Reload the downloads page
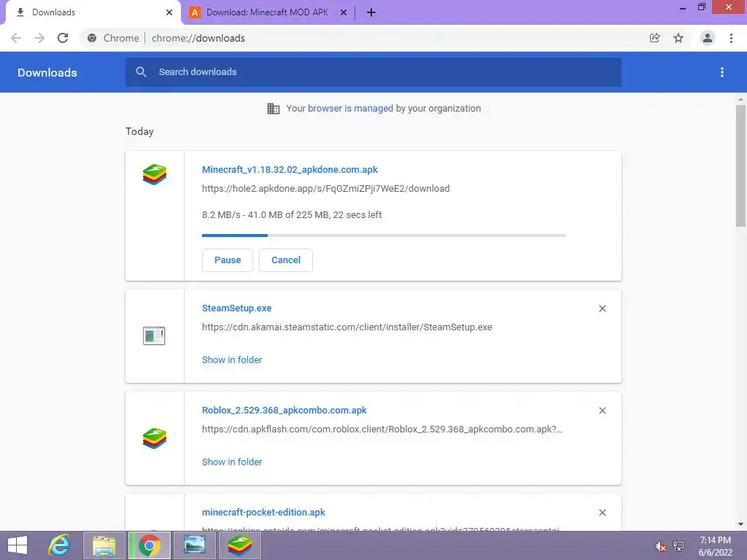747x560 pixels. 63,38
